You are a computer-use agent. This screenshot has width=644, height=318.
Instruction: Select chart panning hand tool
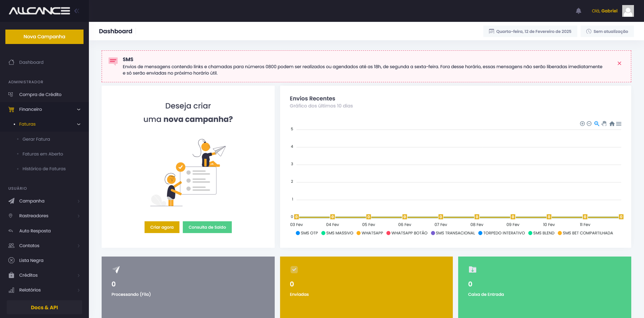click(604, 124)
